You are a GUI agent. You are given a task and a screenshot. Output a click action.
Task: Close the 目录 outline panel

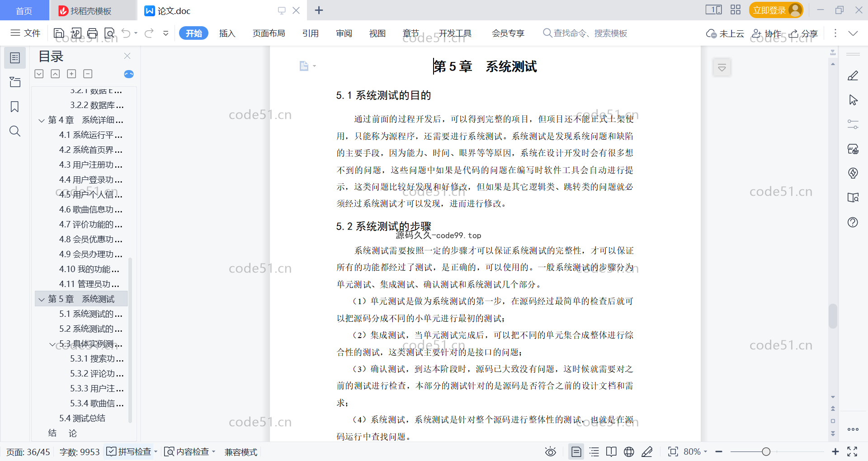(127, 56)
